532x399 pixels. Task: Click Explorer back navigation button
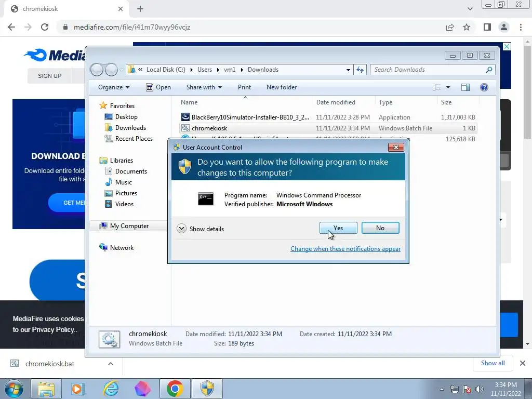97,70
